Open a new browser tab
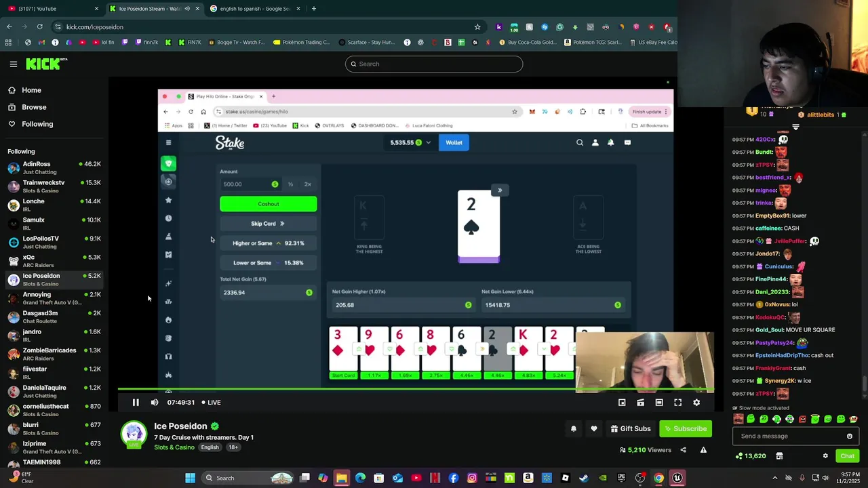This screenshot has width=868, height=488. [x=313, y=9]
